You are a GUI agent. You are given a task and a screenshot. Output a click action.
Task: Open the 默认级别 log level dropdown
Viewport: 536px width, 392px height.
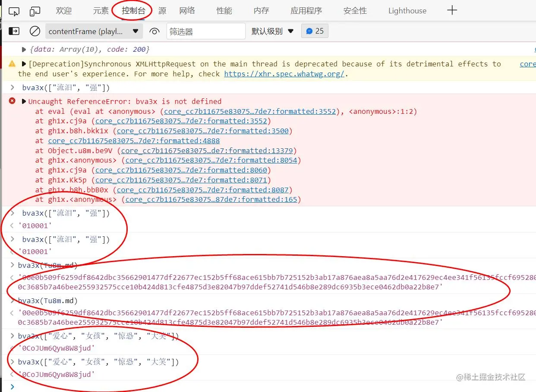272,31
